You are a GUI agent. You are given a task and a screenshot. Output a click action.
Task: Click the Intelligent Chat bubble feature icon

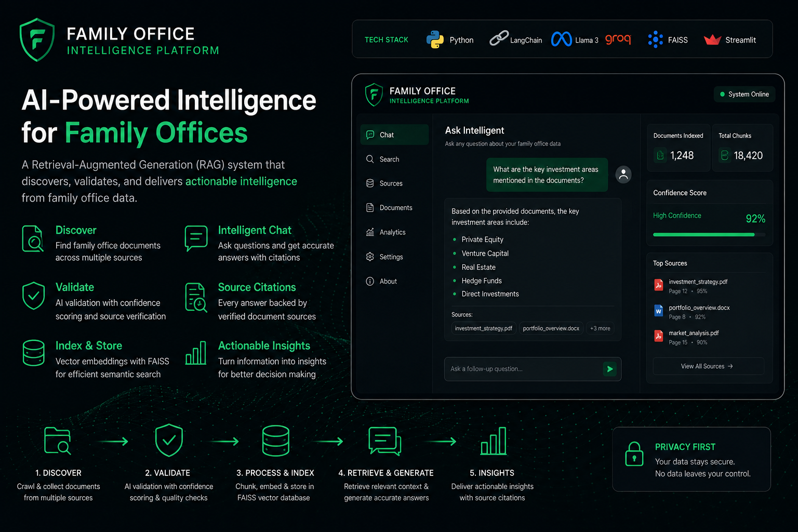(x=196, y=238)
